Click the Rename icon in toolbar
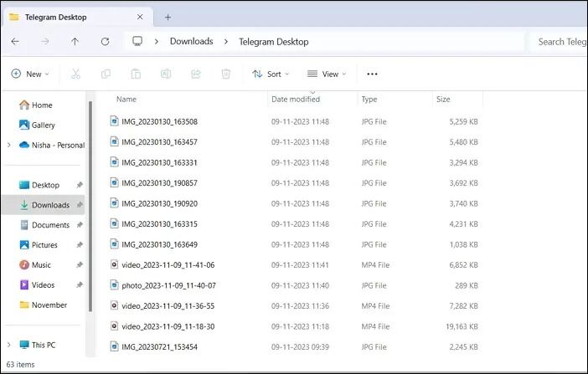Screen dimensions: 588x374 166,74
